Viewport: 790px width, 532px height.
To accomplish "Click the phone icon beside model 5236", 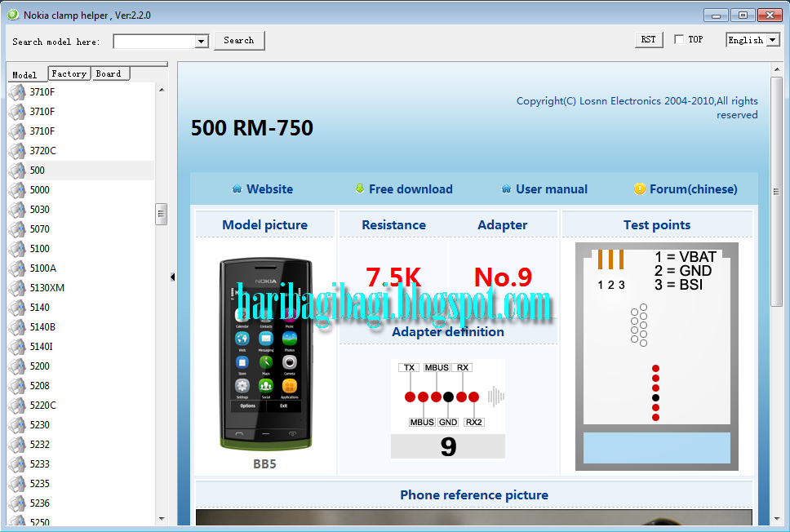I will pos(17,503).
